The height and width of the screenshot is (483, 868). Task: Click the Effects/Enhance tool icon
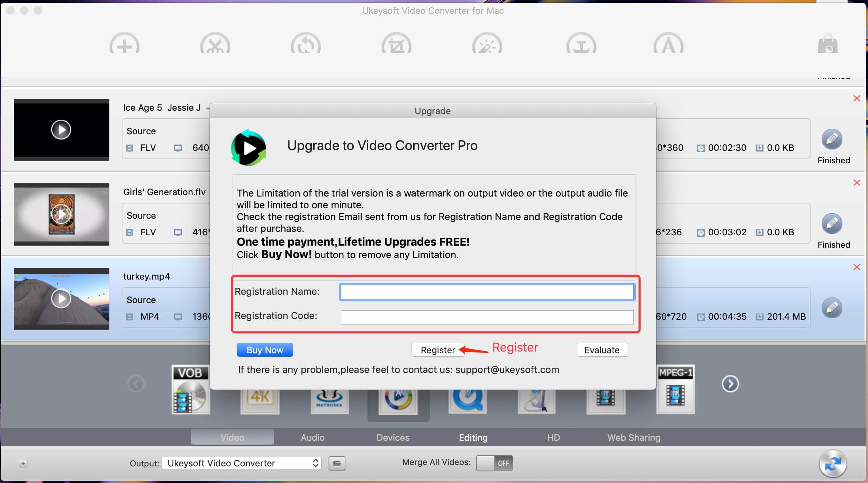click(487, 45)
